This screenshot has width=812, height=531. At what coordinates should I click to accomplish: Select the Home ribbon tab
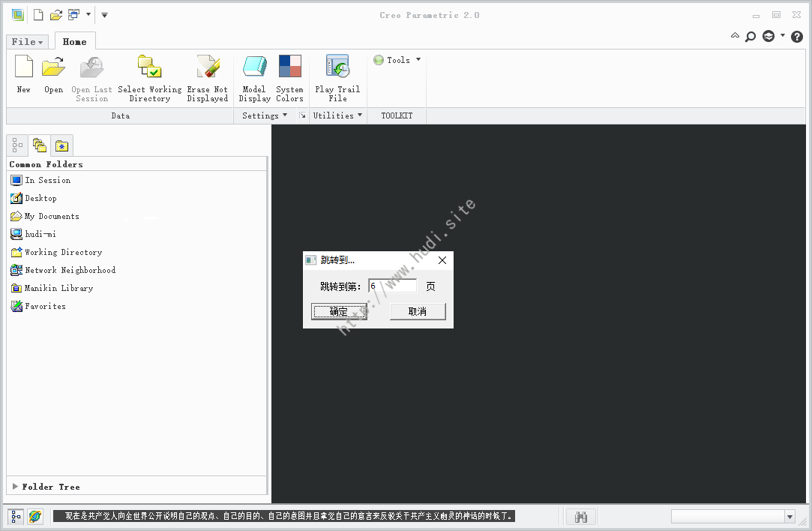pyautogui.click(x=74, y=41)
